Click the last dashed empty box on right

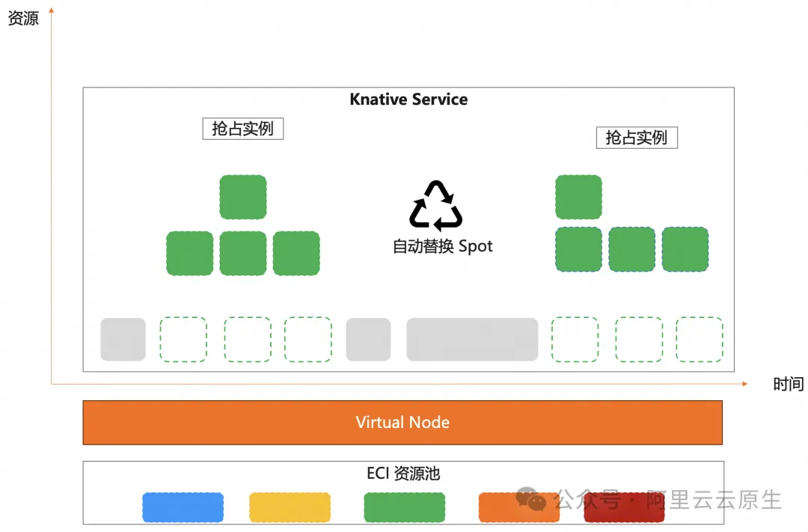coord(700,339)
